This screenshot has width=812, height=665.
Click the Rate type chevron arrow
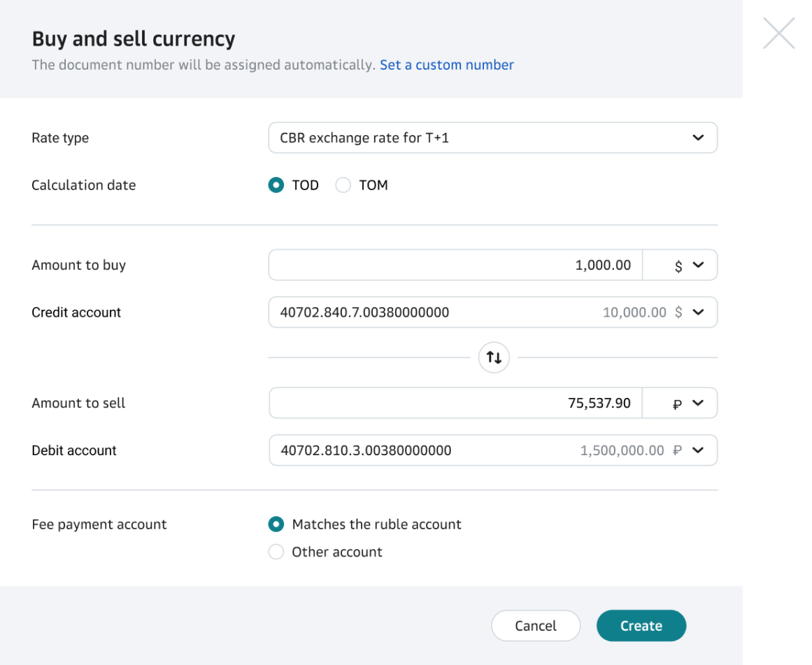(698, 138)
